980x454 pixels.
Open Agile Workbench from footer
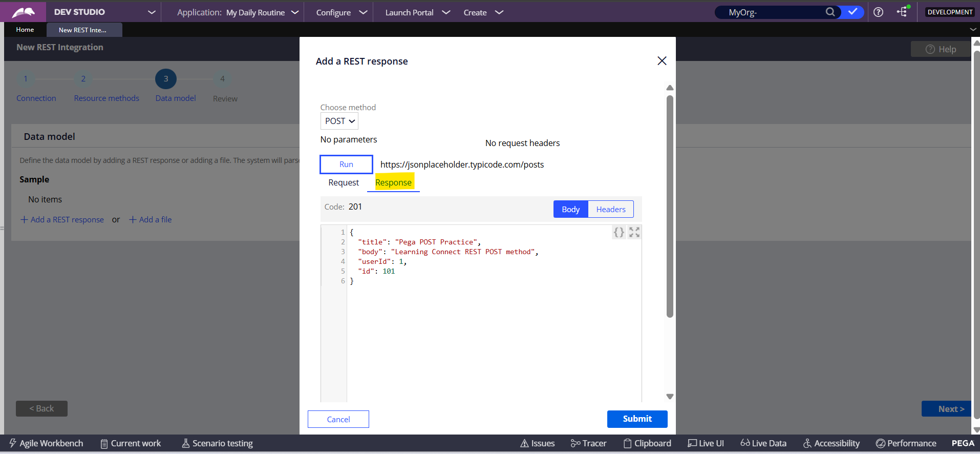tap(46, 443)
